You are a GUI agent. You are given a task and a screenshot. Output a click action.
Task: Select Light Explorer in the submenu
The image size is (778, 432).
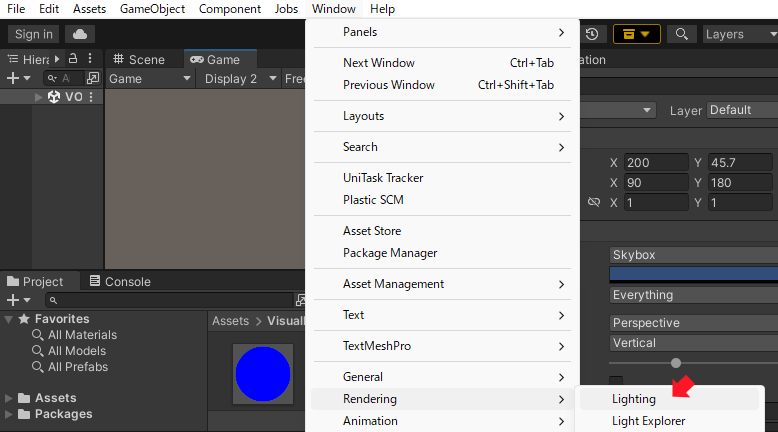tap(669, 421)
